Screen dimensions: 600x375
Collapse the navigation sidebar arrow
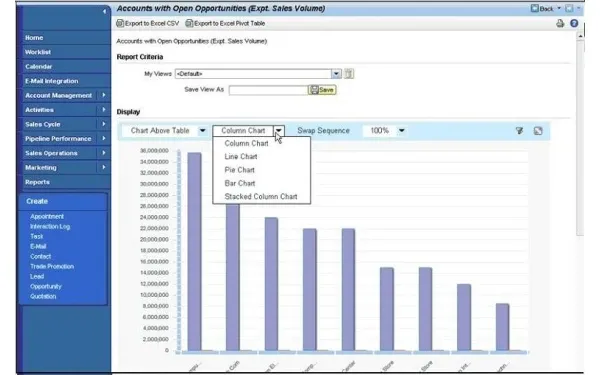point(104,11)
